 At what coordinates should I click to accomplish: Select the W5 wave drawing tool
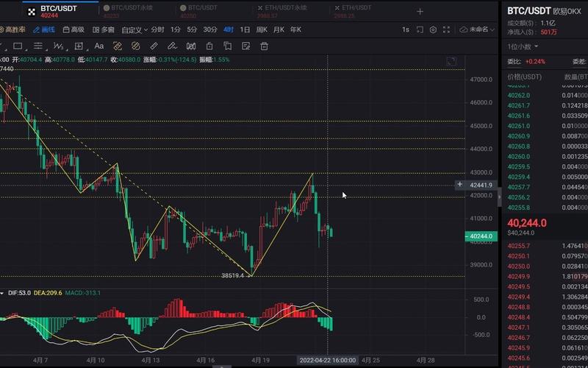58,46
